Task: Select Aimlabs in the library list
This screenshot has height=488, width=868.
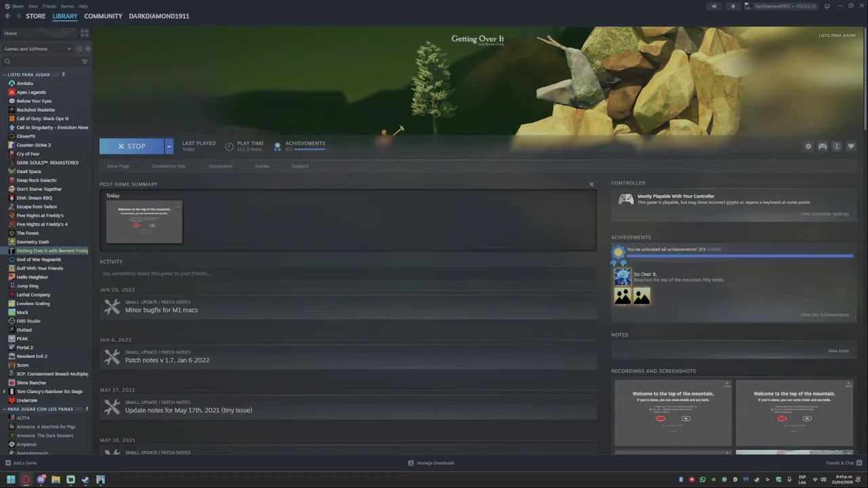Action: [x=24, y=83]
